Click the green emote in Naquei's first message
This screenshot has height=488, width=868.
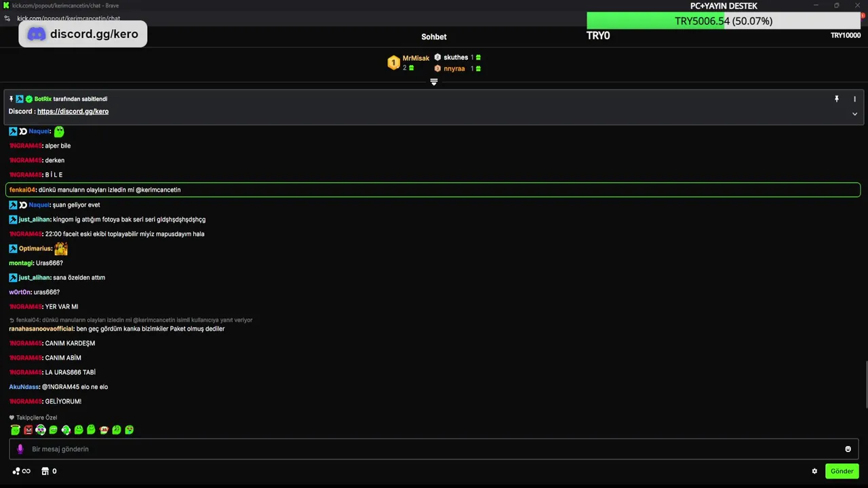pos(59,131)
